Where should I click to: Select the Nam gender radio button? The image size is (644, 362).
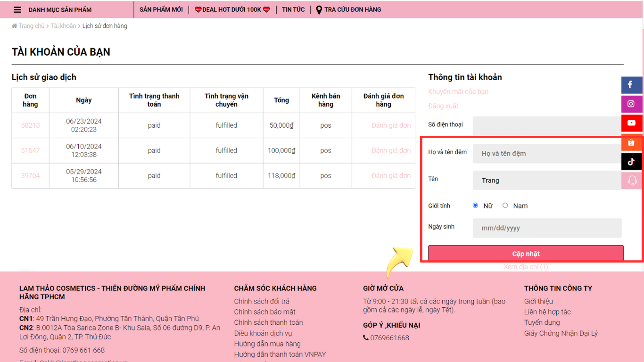click(505, 206)
